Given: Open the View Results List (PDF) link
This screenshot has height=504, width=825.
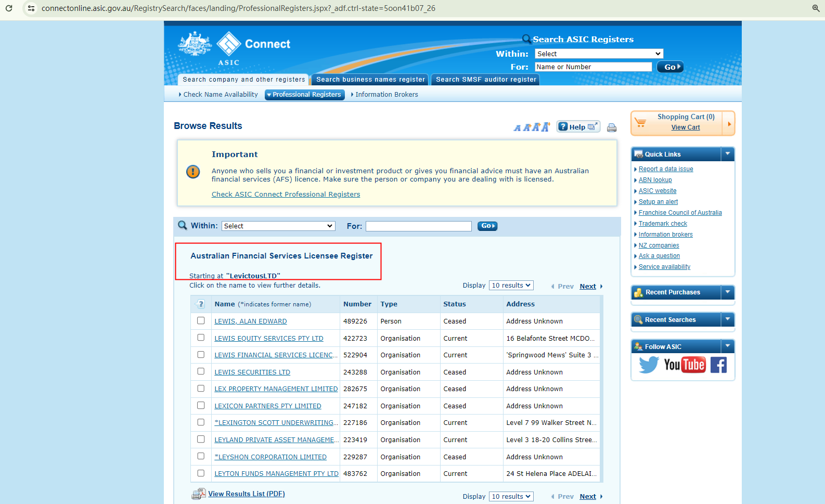Looking at the screenshot, I should 247,494.
